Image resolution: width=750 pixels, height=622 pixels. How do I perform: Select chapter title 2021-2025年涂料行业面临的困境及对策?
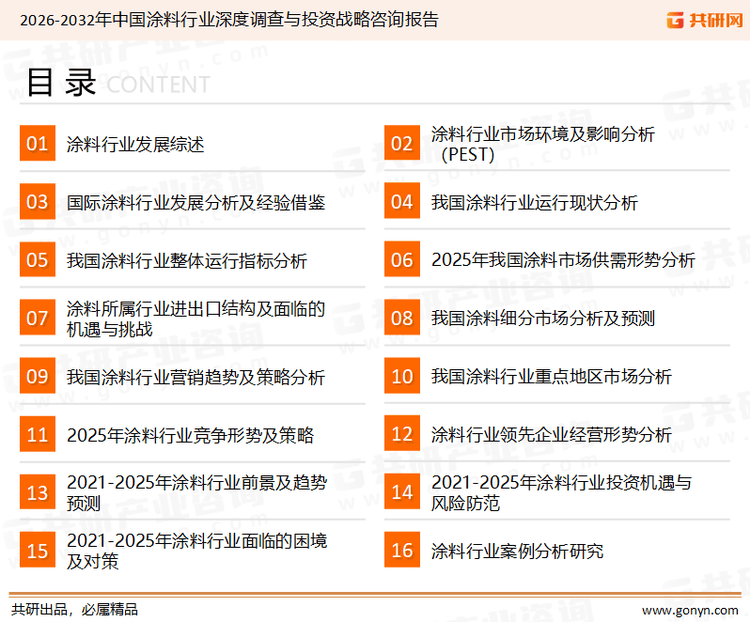click(x=197, y=551)
